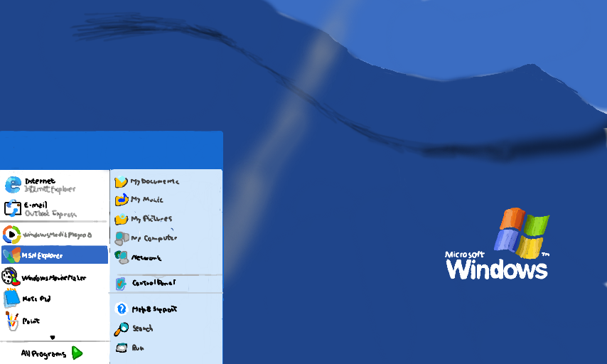Open the My Pictures folder icon
Screen dimensions: 607x364
[x=121, y=219]
